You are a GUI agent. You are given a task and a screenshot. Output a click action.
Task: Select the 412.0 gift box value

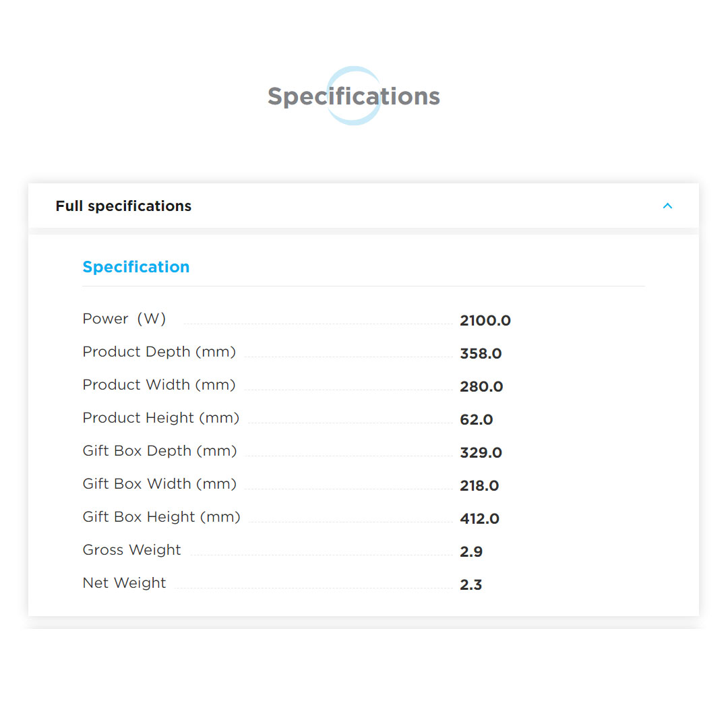[479, 519]
